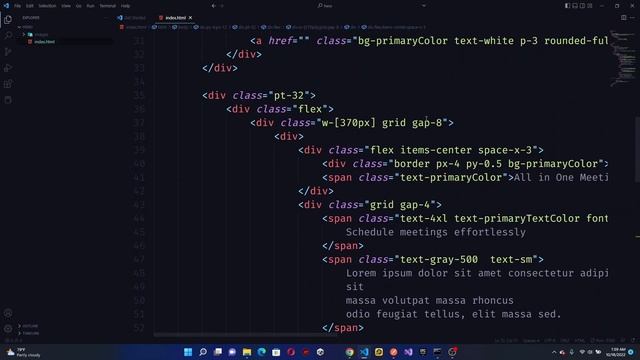Open the Terminal menu
Image resolution: width=640 pixels, height=360 pixels.
point(108,6)
